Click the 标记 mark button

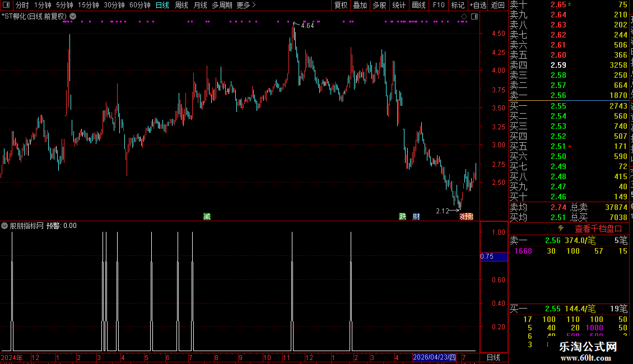click(458, 5)
